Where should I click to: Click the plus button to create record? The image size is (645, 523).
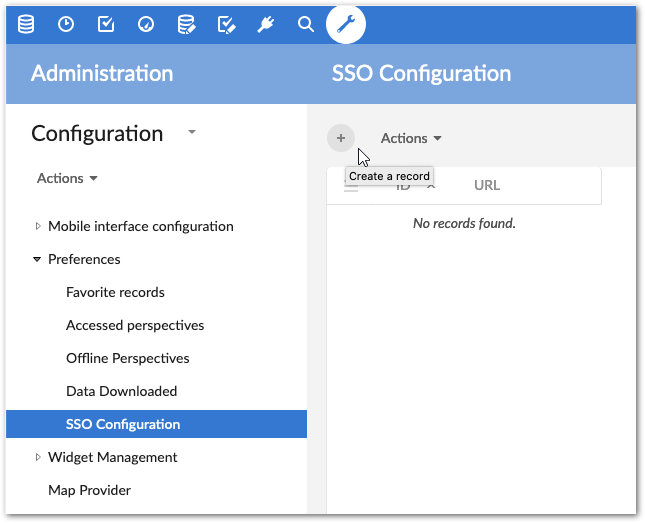(x=341, y=138)
